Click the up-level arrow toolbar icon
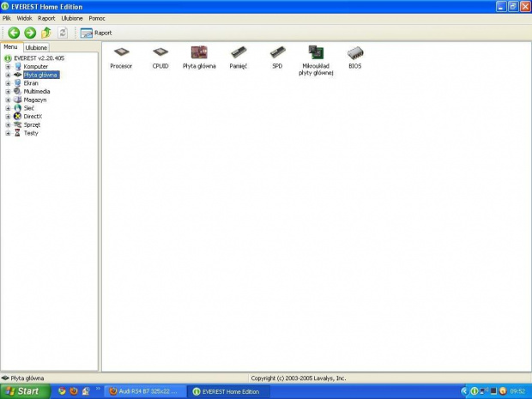 coord(46,33)
